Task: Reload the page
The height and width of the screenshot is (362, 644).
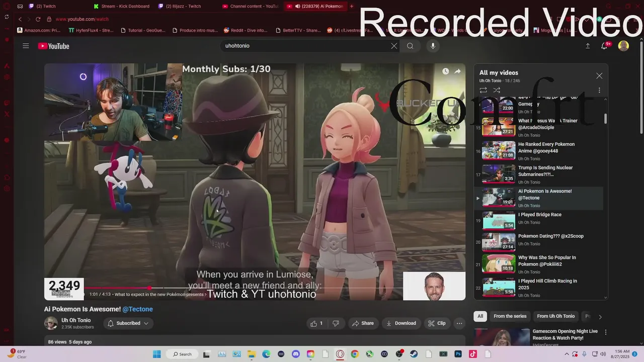Action: tap(38, 19)
